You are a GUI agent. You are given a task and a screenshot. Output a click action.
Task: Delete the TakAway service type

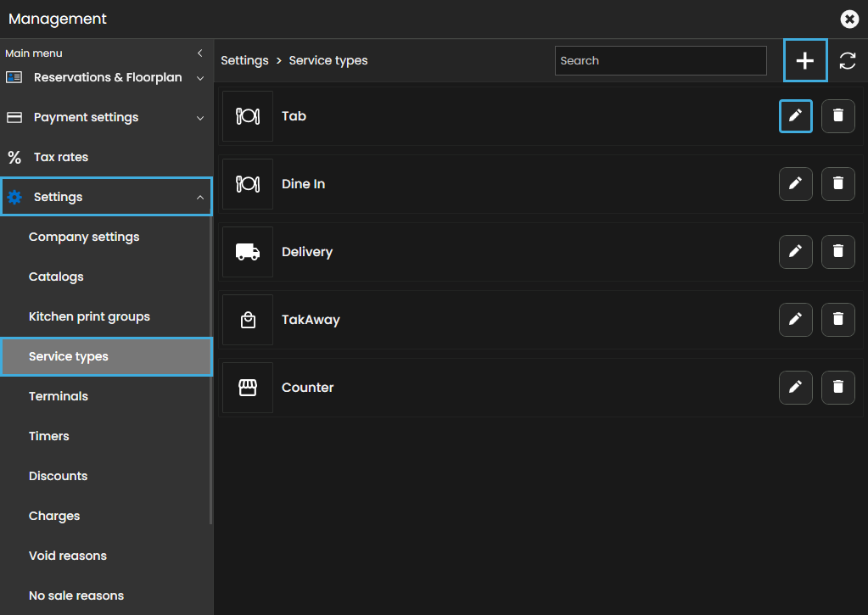pos(837,320)
